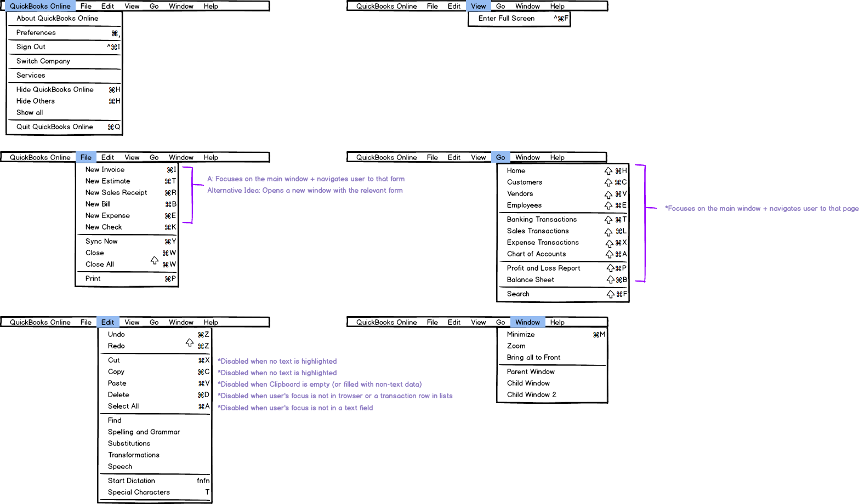The image size is (859, 504).
Task: Select Sign Out menu item
Action: coord(64,47)
